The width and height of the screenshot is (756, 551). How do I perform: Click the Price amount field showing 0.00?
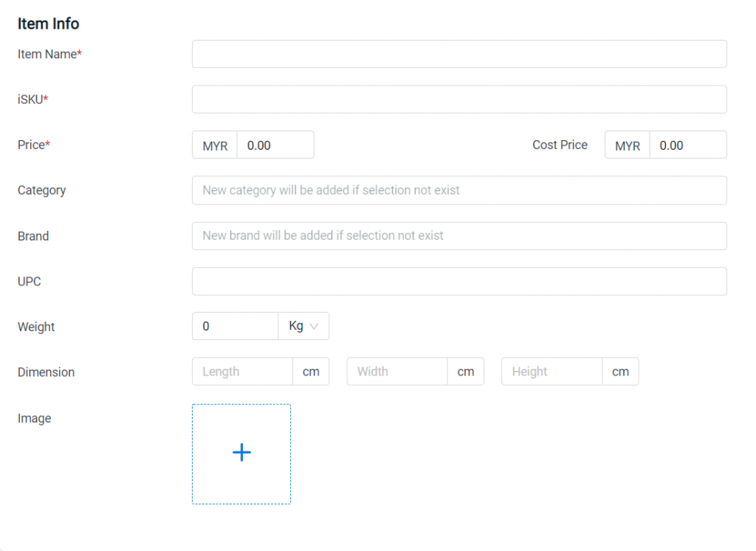pyautogui.click(x=275, y=145)
